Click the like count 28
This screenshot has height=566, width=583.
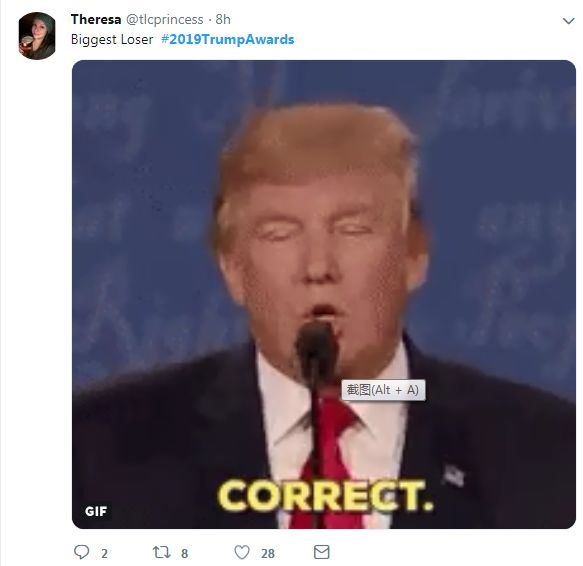coord(268,553)
